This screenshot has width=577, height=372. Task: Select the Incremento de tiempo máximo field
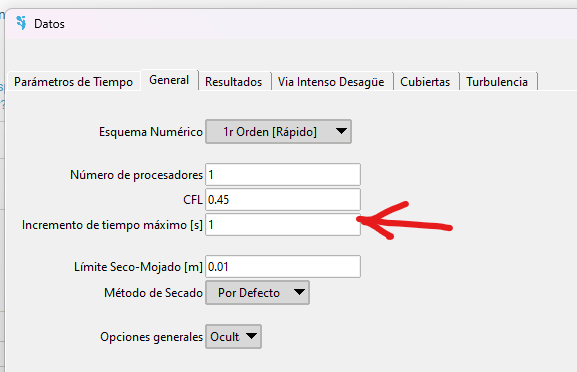tap(283, 224)
